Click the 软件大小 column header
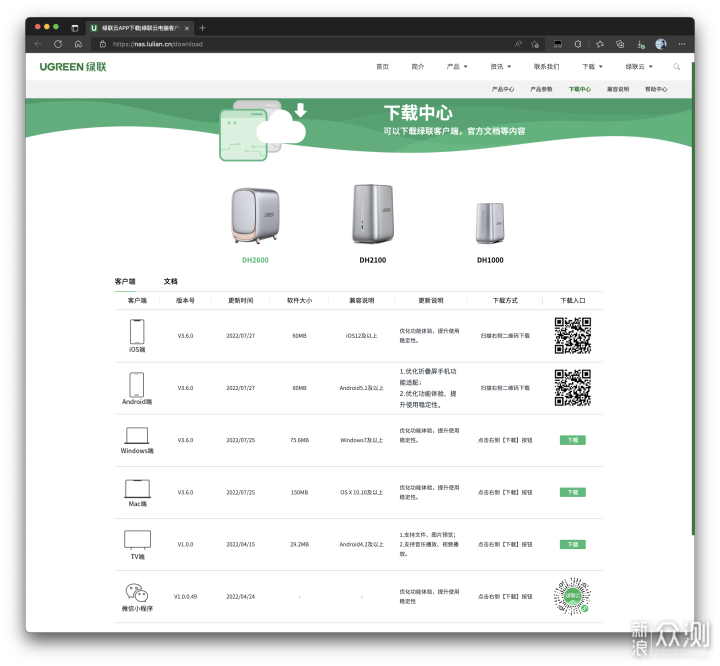Viewport: 720px width, 666px height. point(299,300)
